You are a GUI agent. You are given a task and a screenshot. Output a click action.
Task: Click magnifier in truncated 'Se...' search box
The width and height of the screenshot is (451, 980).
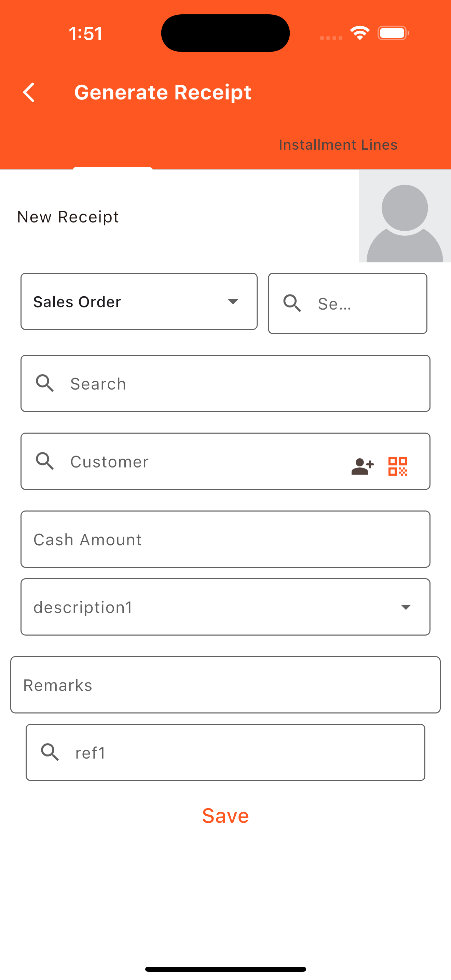tap(292, 303)
